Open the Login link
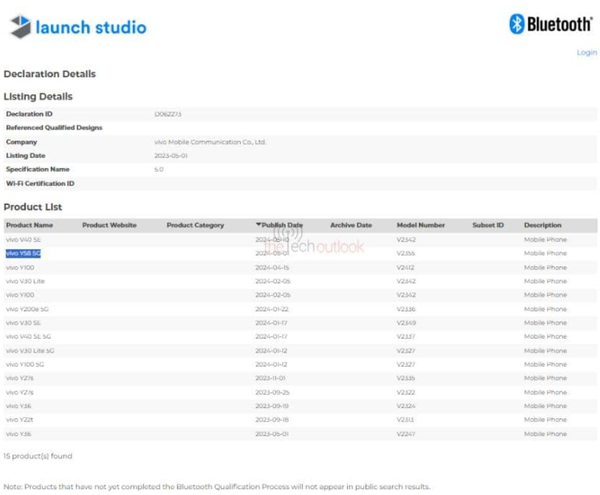600x495 pixels. point(587,52)
